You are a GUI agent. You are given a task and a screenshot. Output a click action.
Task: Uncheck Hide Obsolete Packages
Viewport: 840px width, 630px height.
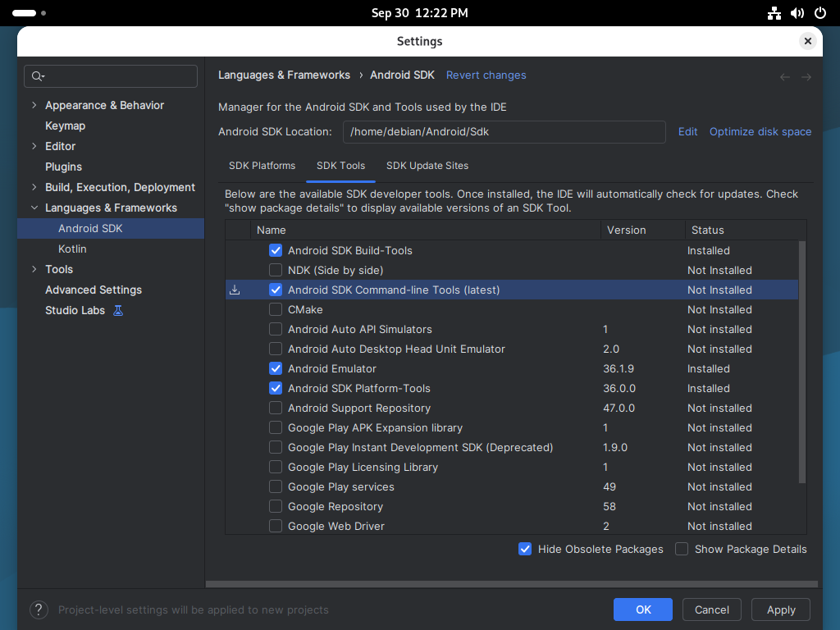point(525,549)
